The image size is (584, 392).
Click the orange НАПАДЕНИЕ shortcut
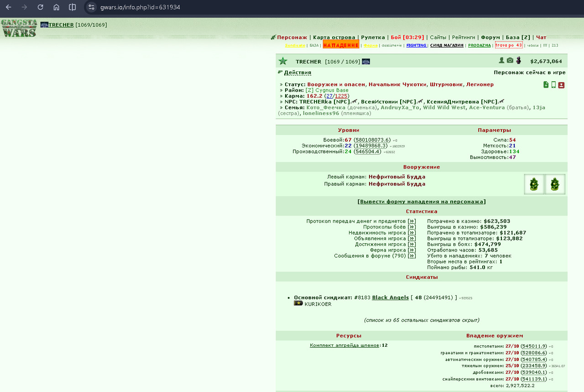click(341, 45)
